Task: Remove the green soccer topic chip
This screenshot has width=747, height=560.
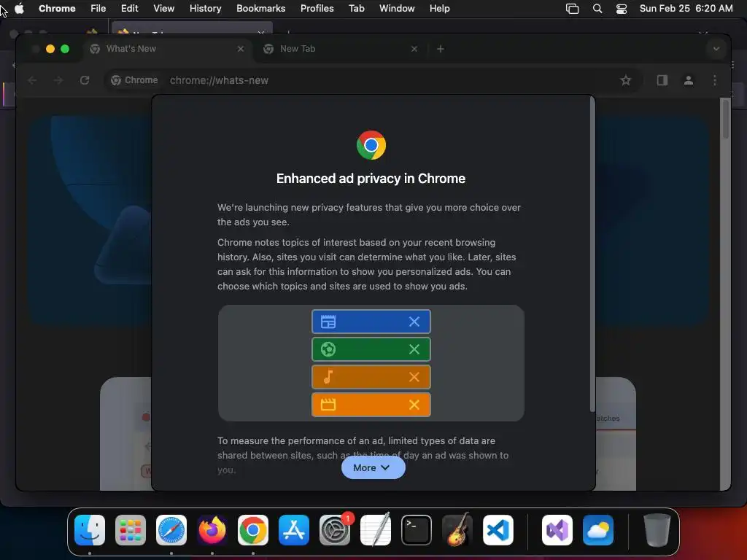Action: tap(414, 349)
